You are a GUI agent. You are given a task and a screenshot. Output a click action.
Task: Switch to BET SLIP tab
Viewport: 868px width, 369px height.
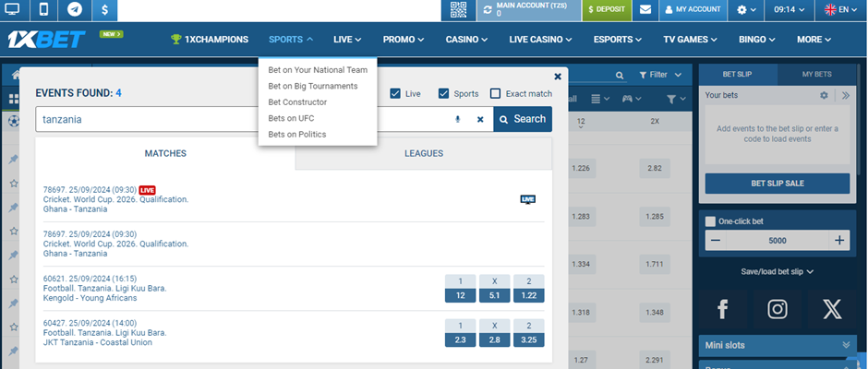738,74
